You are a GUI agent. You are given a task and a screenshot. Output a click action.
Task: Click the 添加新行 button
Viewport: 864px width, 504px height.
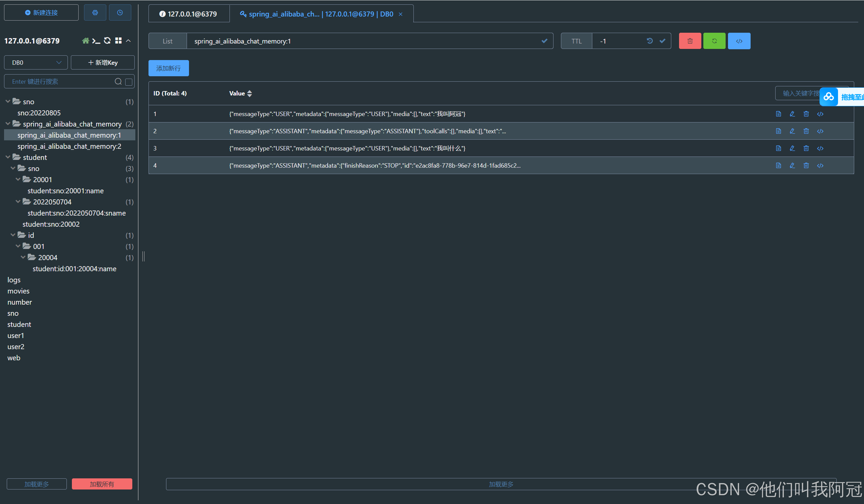pyautogui.click(x=168, y=68)
